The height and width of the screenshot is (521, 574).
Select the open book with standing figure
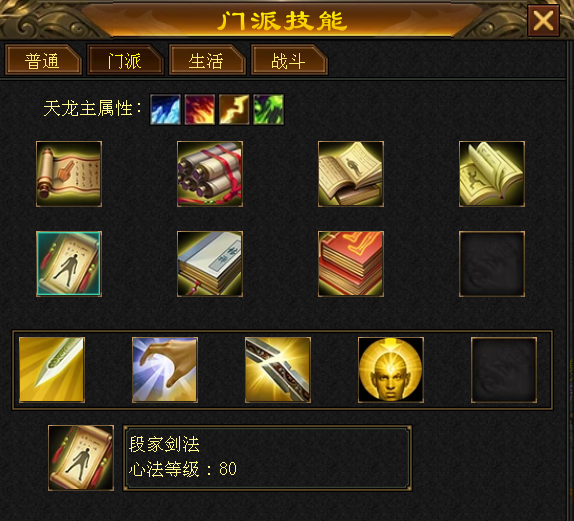click(351, 174)
